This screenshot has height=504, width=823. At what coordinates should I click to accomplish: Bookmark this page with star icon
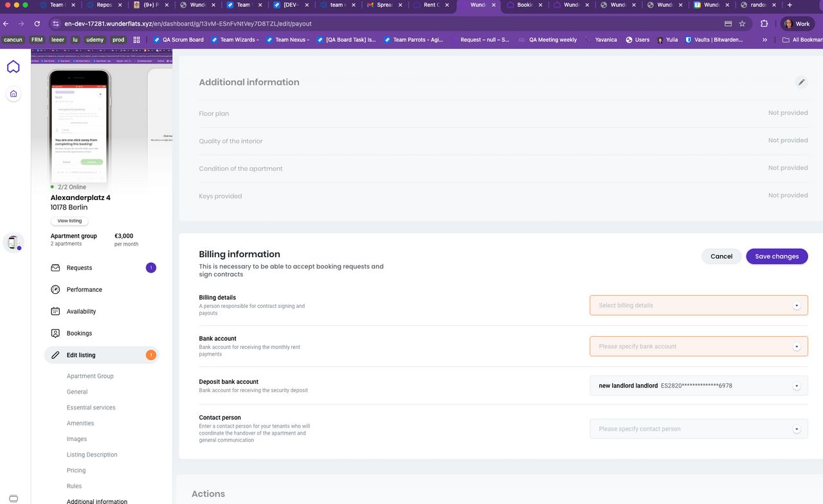tap(742, 24)
